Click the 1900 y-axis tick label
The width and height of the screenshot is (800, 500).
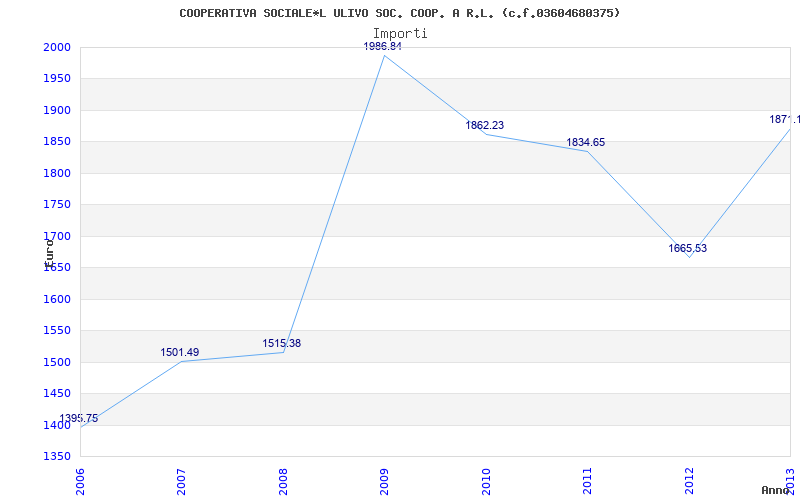click(58, 111)
